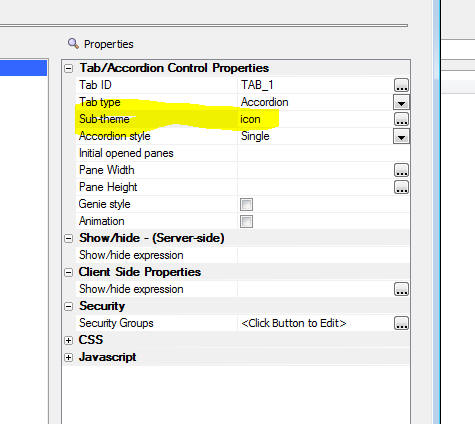This screenshot has height=424, width=475.
Task: Click the Properties magnifier icon
Action: [x=73, y=43]
